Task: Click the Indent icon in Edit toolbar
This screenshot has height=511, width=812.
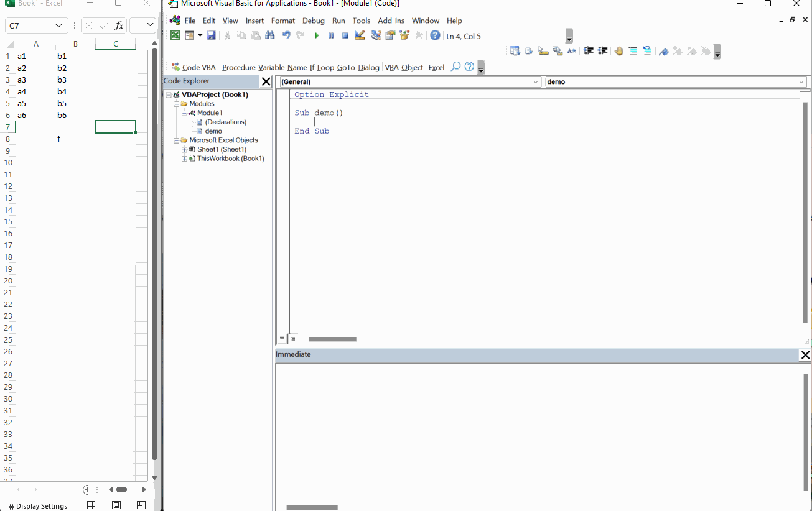Action: pyautogui.click(x=588, y=51)
